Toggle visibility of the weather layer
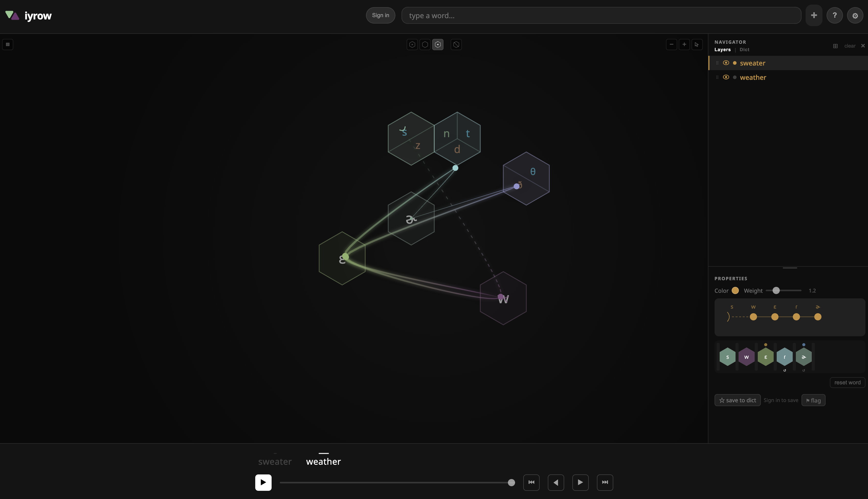868x499 pixels. point(726,77)
